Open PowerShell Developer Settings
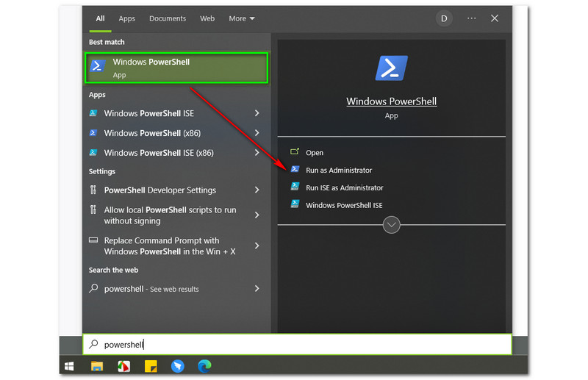588x380 pixels. click(x=159, y=190)
